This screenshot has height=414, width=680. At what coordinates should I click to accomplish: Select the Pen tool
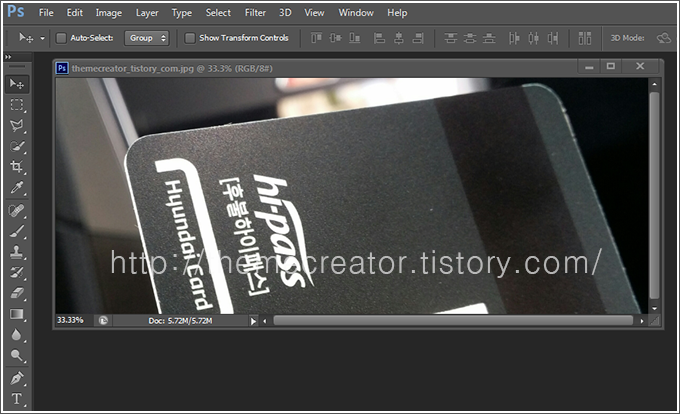[17, 378]
